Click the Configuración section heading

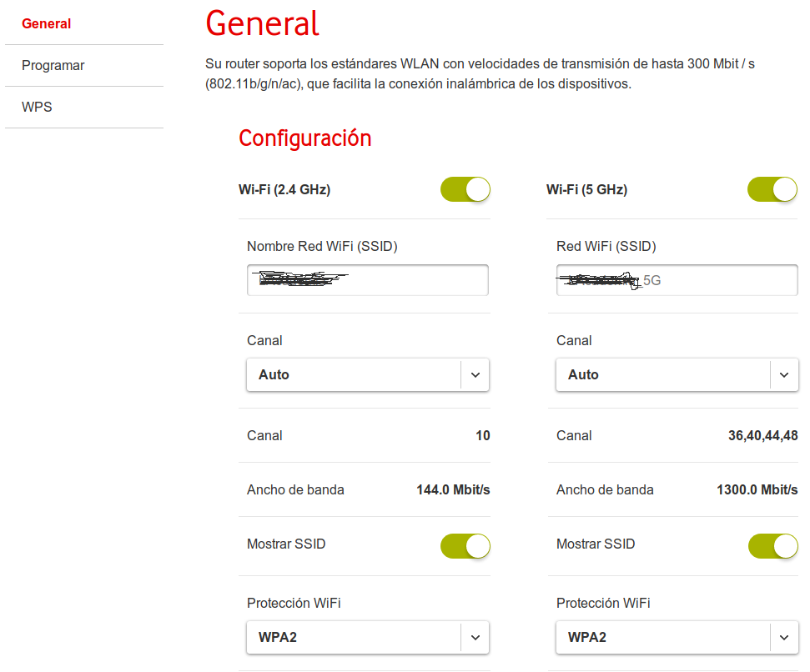coord(305,138)
